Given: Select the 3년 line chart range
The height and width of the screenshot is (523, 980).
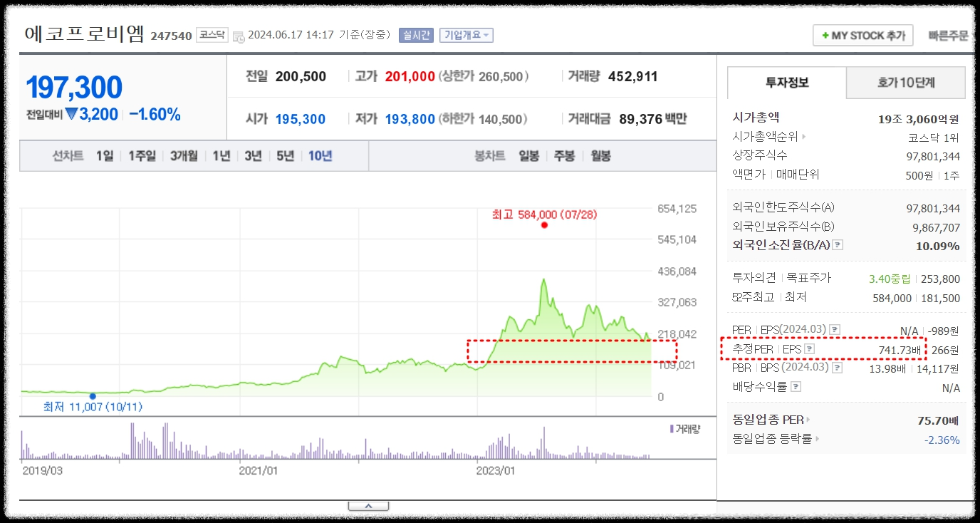Looking at the screenshot, I should 253,156.
